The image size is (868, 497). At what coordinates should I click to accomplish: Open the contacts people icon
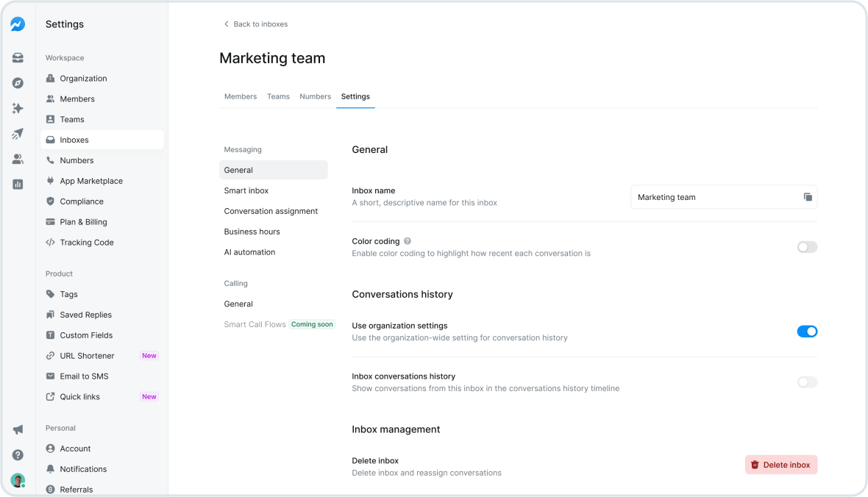point(18,159)
